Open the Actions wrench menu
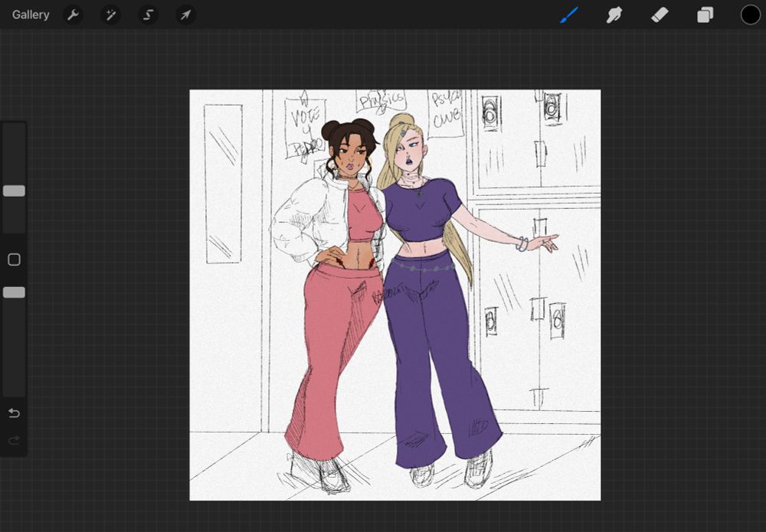The height and width of the screenshot is (532, 766). coord(73,15)
